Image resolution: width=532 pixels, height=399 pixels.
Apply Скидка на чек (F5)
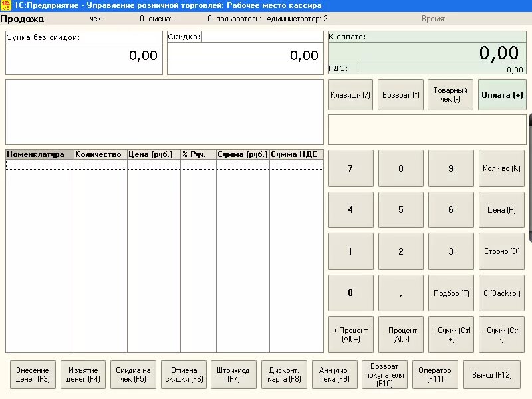[134, 374]
